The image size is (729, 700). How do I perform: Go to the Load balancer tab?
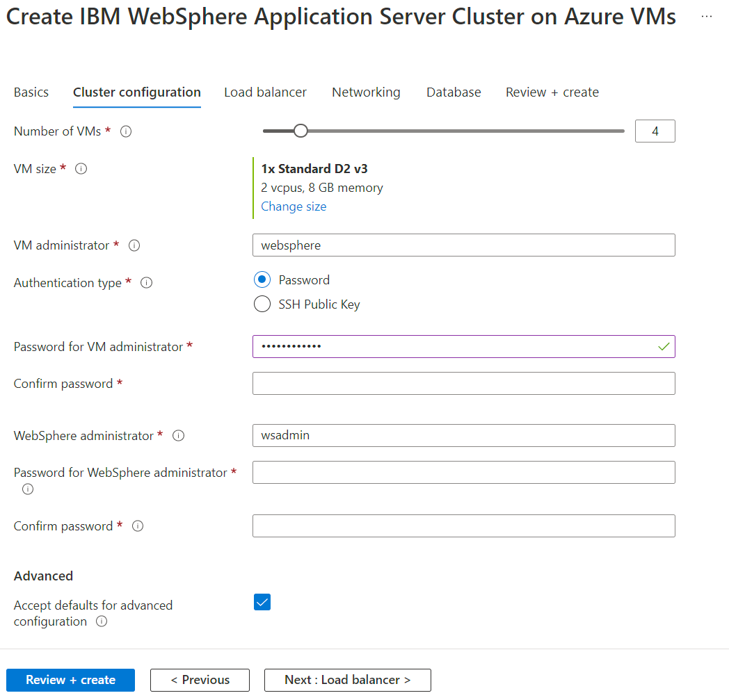(x=265, y=92)
